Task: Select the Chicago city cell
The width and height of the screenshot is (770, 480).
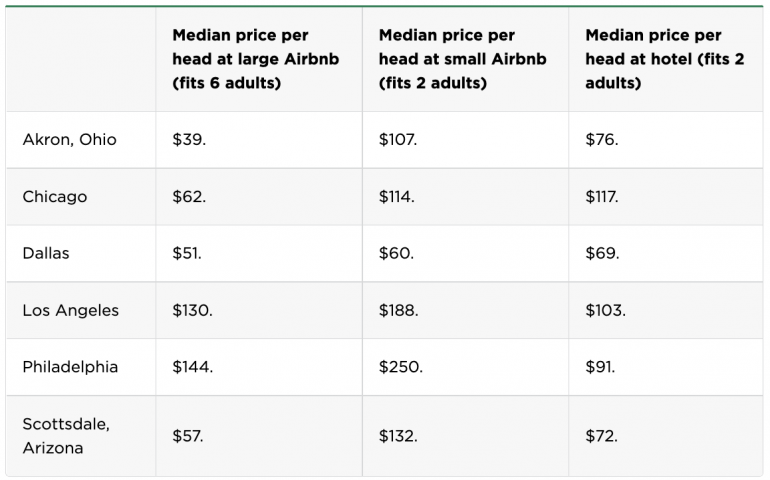Action: coord(55,197)
